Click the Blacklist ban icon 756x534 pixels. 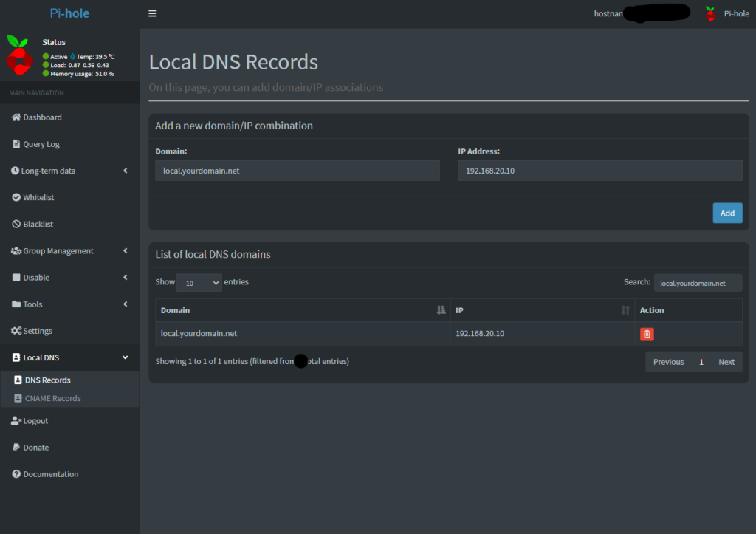[x=16, y=224]
